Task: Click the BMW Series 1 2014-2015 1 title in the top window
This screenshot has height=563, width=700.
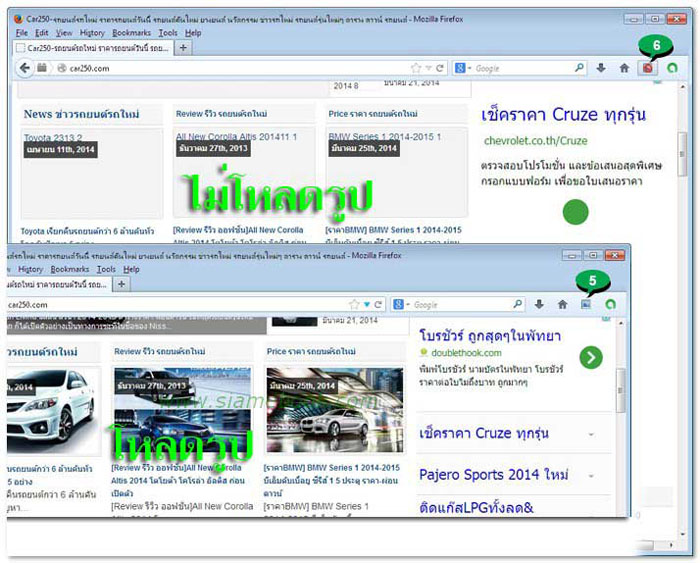Action: [x=384, y=137]
